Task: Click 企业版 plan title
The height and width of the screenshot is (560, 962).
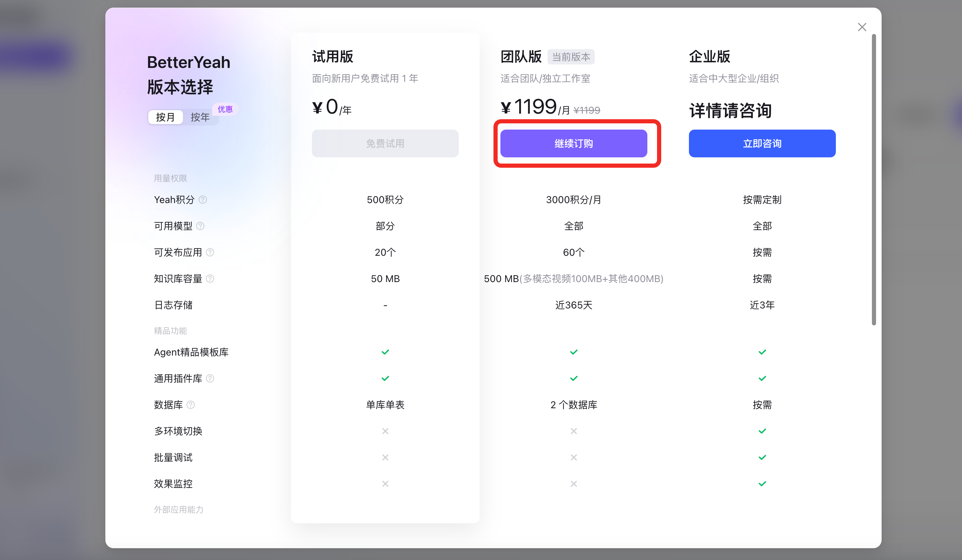Action: click(x=709, y=56)
